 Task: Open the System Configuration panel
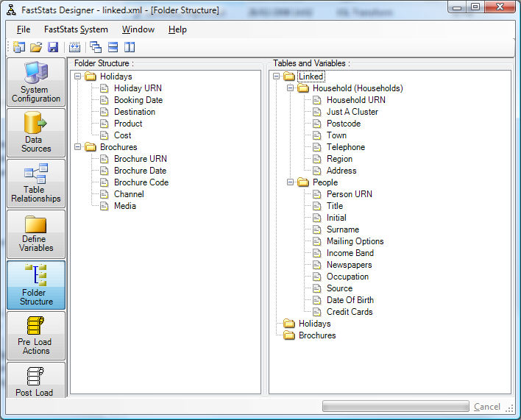tap(36, 82)
